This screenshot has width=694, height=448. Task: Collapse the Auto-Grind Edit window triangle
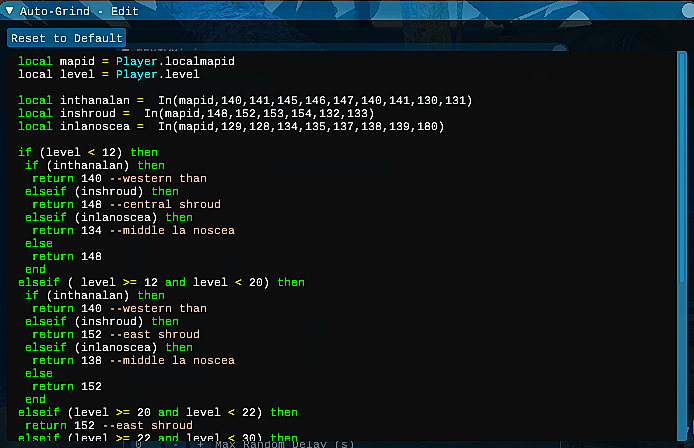10,10
